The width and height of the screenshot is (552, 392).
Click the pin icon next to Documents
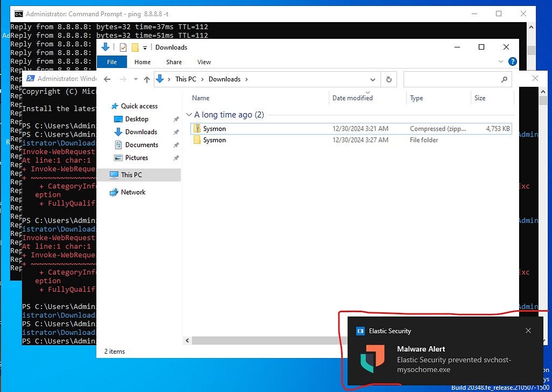pos(176,145)
